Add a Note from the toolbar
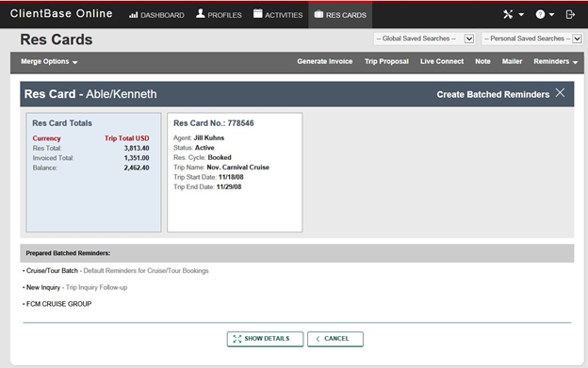Screen dimensions: 588x368 482,61
